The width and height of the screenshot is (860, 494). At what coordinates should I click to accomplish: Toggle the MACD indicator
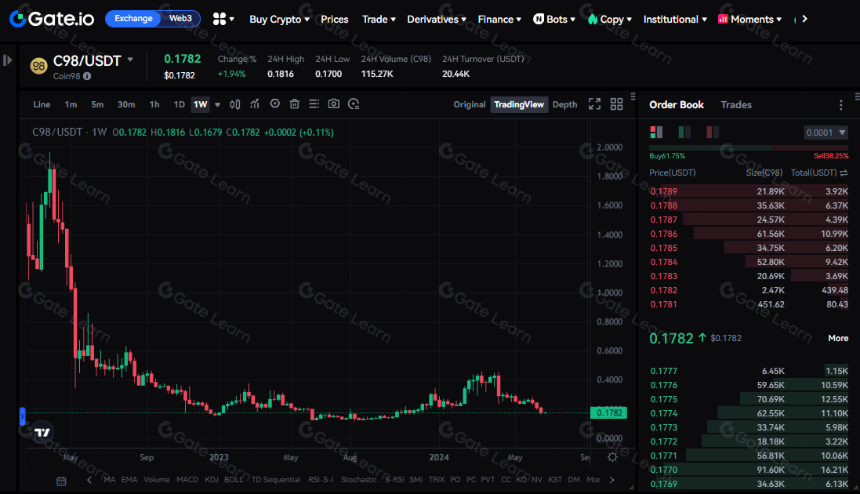187,480
